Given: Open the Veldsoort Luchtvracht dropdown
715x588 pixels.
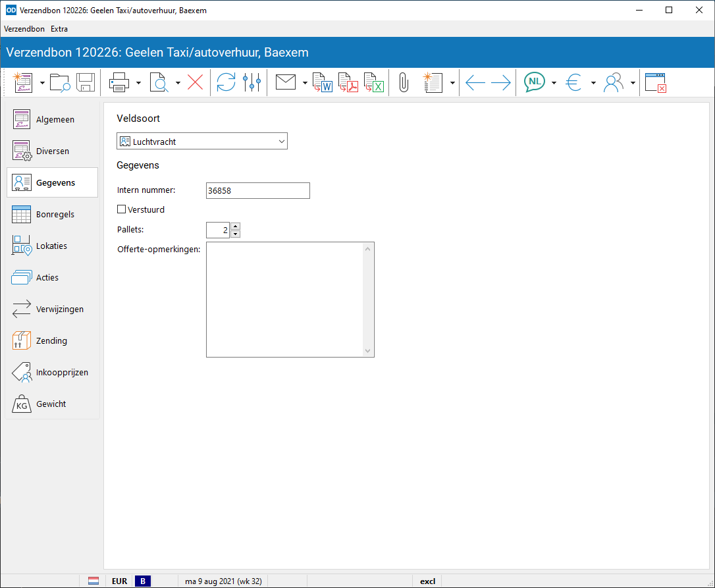Looking at the screenshot, I should pyautogui.click(x=202, y=142).
